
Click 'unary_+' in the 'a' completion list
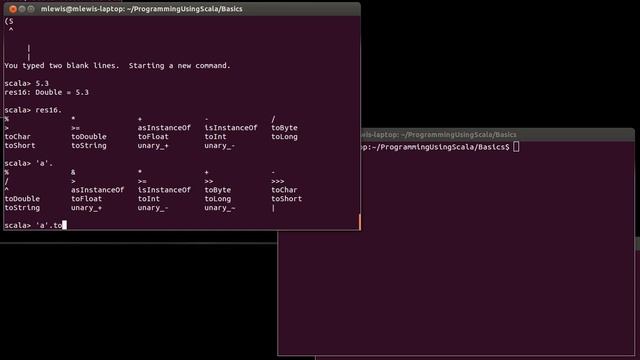87,208
